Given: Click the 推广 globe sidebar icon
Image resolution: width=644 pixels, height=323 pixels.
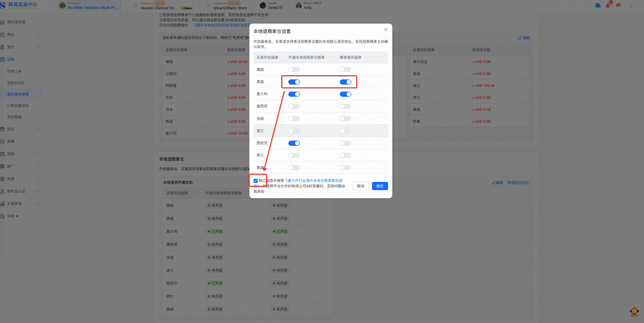Looking at the screenshot, I should 3,166.
